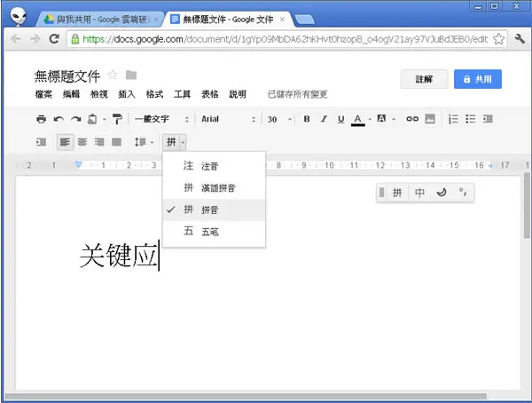Open the text color A picker
This screenshot has height=403, width=532.
[x=357, y=119]
